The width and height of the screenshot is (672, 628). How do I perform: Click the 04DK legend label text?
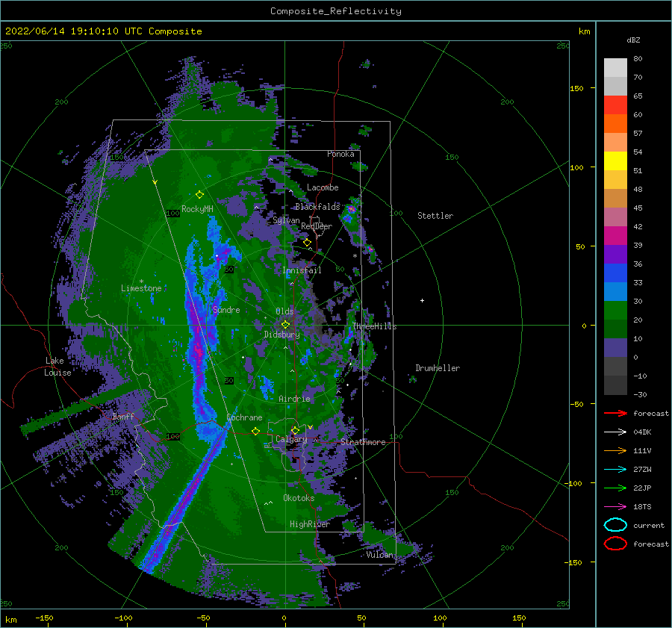[x=642, y=432]
